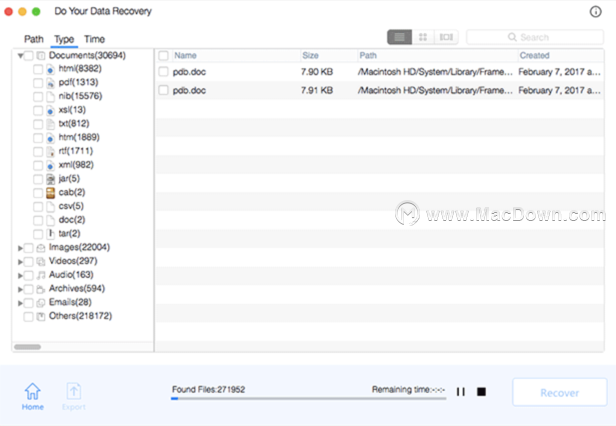This screenshot has width=616, height=426.
Task: Click the jar file type icon
Action: tap(50, 179)
